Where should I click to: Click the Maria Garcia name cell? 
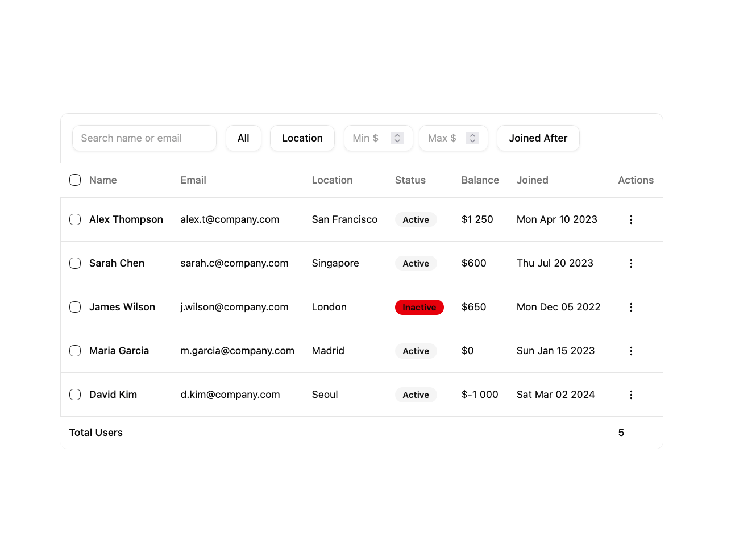[x=119, y=351]
